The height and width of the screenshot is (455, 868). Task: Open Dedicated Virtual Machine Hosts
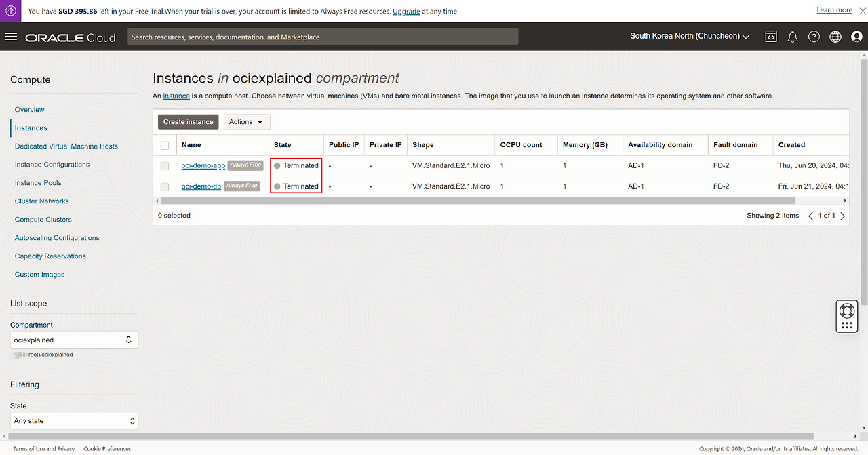[x=66, y=146]
